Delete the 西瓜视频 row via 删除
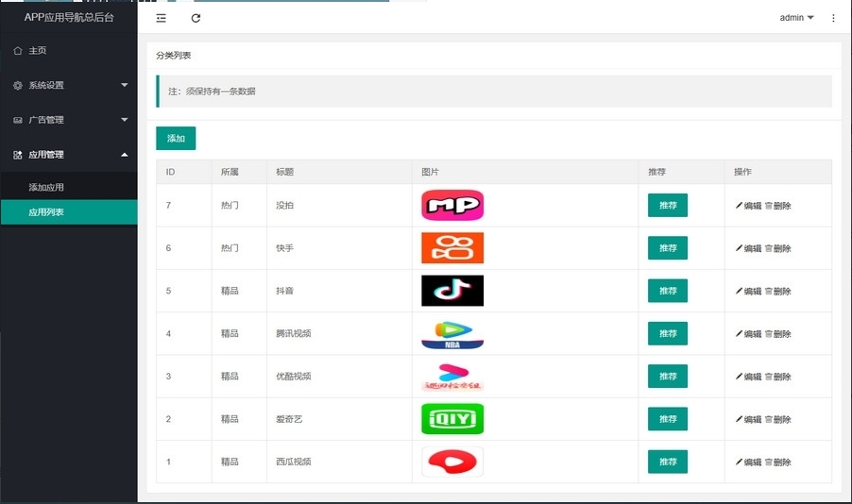The height and width of the screenshot is (504, 852). pos(778,462)
